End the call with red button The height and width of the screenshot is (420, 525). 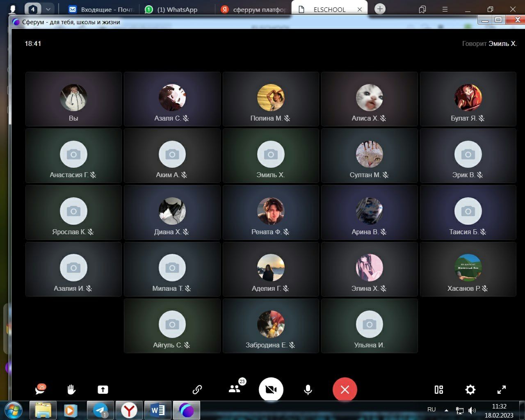[345, 390]
